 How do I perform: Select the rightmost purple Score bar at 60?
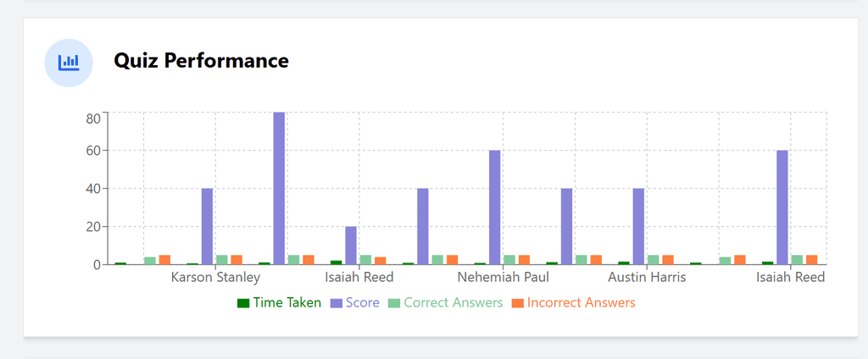click(x=782, y=207)
